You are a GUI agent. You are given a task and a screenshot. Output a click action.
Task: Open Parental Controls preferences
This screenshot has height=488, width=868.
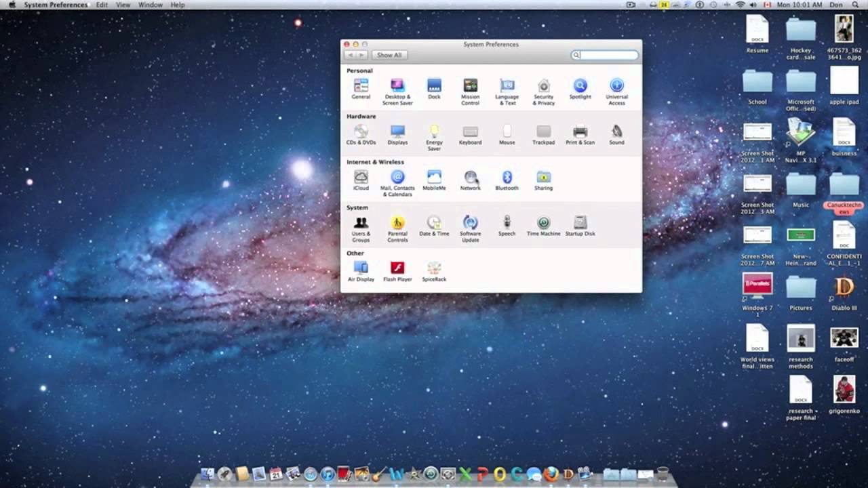coord(397,228)
